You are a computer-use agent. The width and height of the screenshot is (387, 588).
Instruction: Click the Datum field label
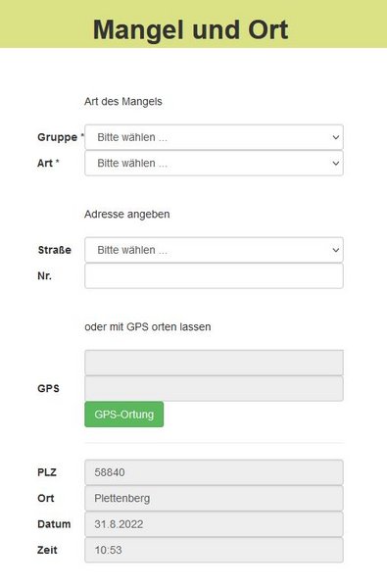[x=54, y=524]
